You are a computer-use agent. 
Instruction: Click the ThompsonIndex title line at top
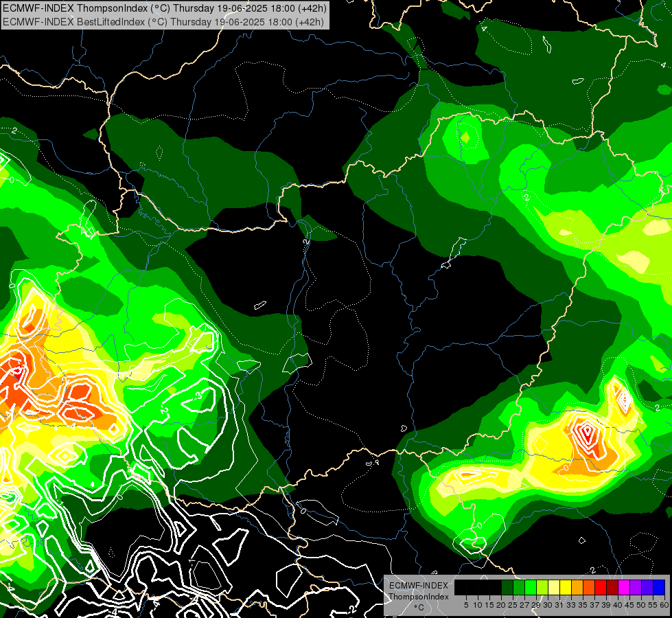(165, 8)
